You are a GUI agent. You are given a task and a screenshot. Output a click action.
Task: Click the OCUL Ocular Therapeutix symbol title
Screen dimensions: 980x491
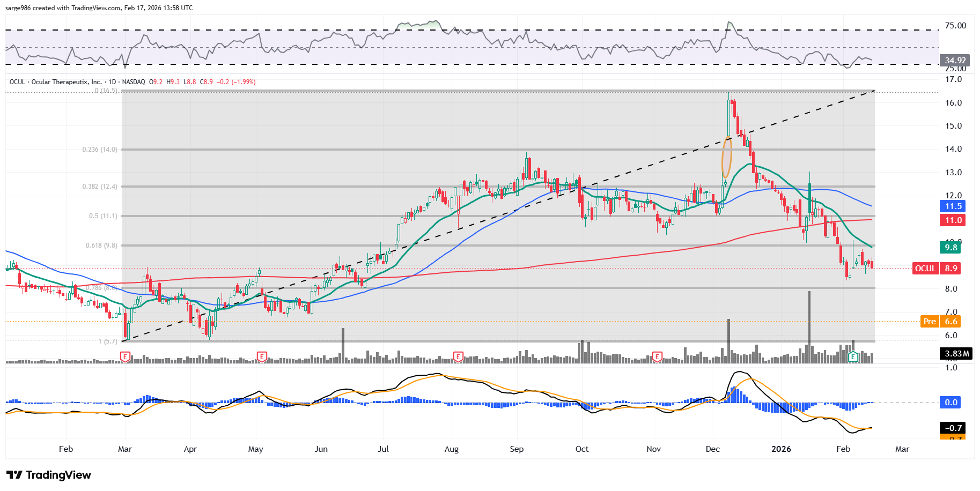[56, 82]
